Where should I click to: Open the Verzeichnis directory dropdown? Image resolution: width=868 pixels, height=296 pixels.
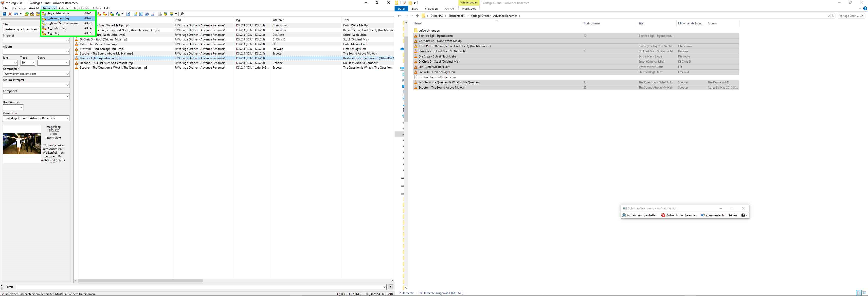tap(67, 118)
